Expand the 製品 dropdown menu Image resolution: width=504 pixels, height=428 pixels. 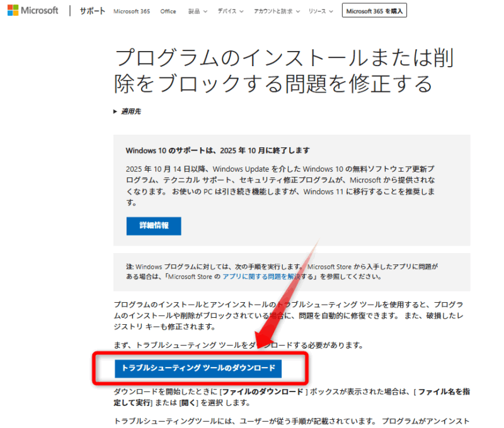197,11
